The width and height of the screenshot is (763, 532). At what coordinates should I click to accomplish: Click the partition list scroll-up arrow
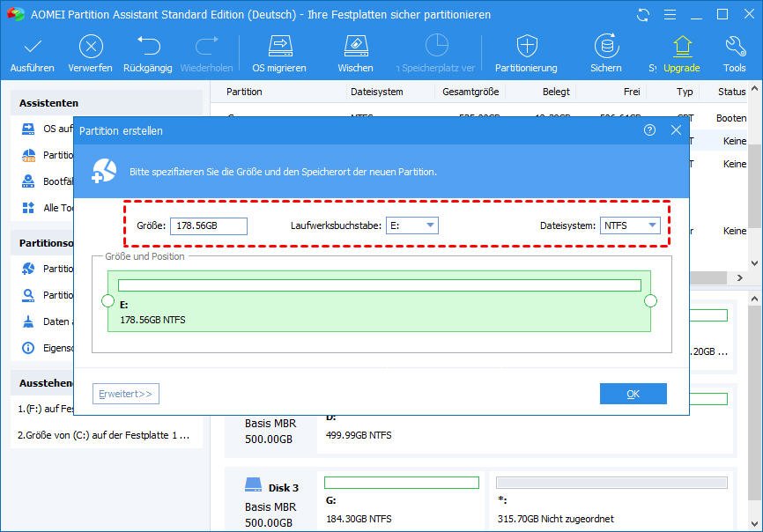pyautogui.click(x=755, y=88)
